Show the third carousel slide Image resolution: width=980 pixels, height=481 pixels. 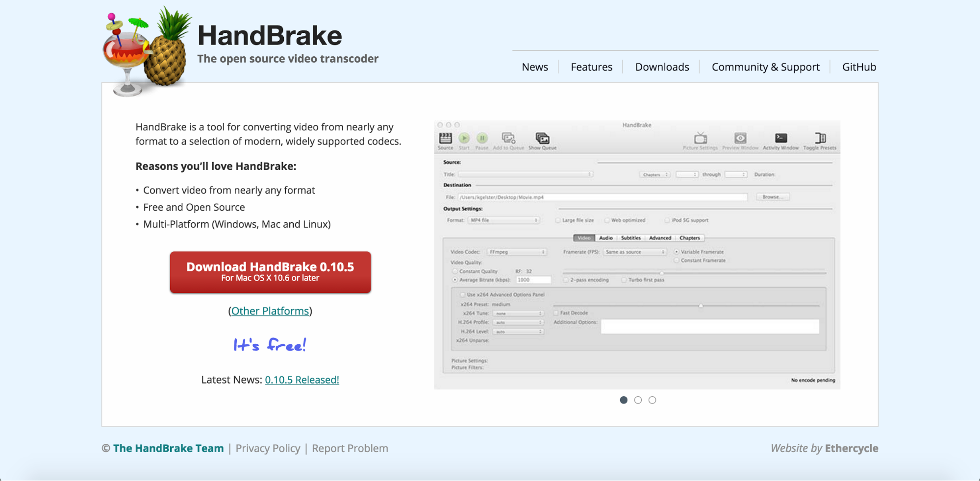(x=652, y=400)
